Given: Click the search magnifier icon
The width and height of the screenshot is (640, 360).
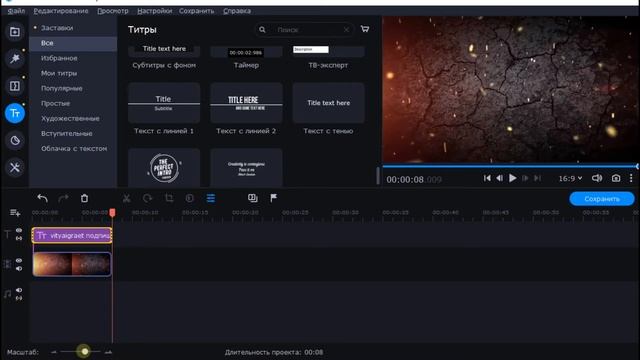Looking at the screenshot, I should tap(262, 30).
